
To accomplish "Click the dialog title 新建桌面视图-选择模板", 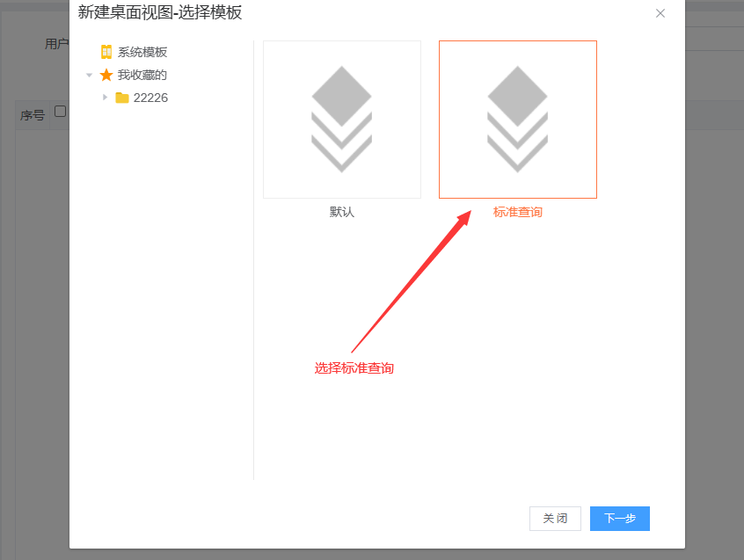I will click(x=160, y=13).
